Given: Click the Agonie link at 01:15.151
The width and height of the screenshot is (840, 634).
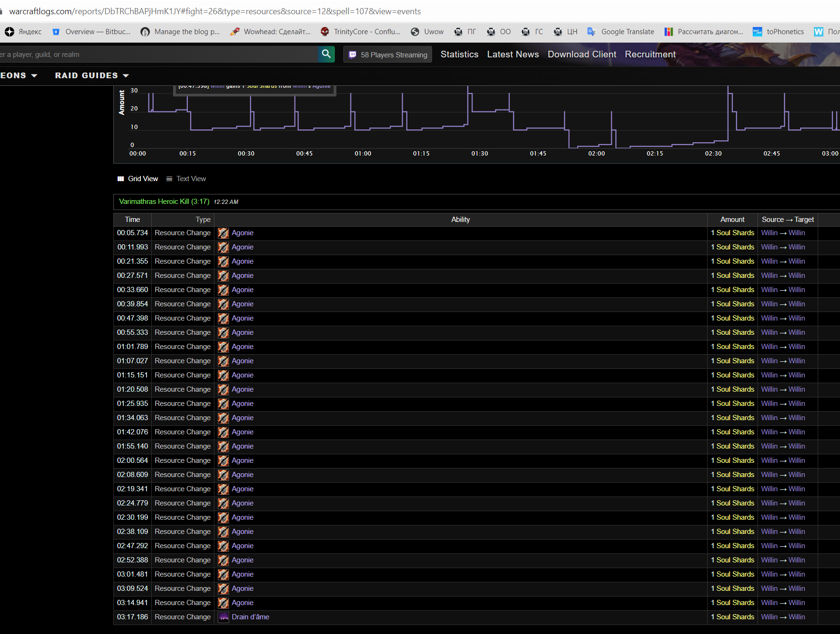Looking at the screenshot, I should (x=242, y=375).
